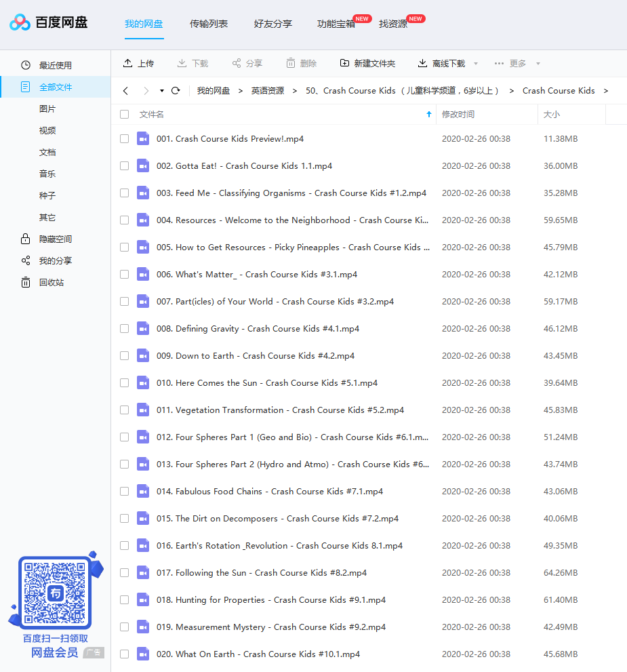Open the navigation history dropdown triangle

[162, 91]
